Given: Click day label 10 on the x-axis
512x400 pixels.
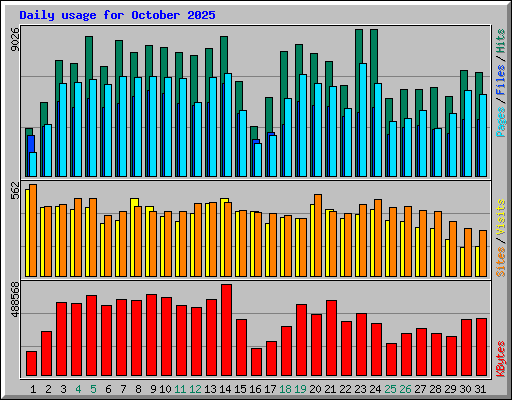Looking at the screenshot, I should (x=165, y=389).
